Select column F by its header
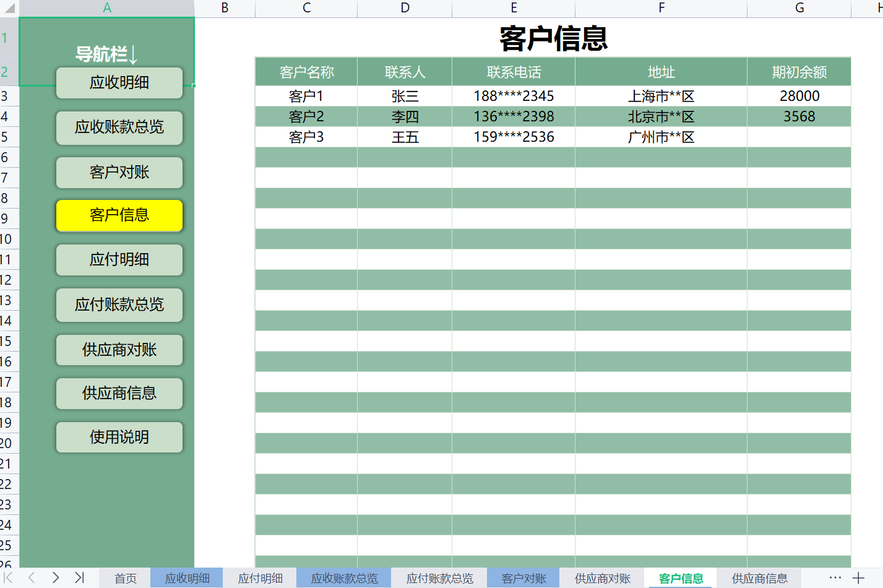The width and height of the screenshot is (883, 588). [x=661, y=8]
